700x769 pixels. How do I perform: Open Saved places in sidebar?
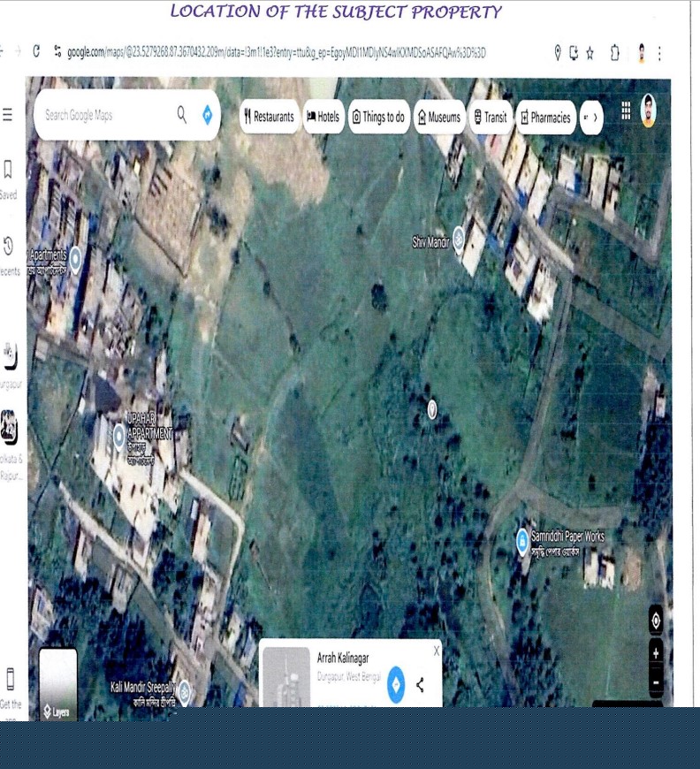pyautogui.click(x=8, y=179)
